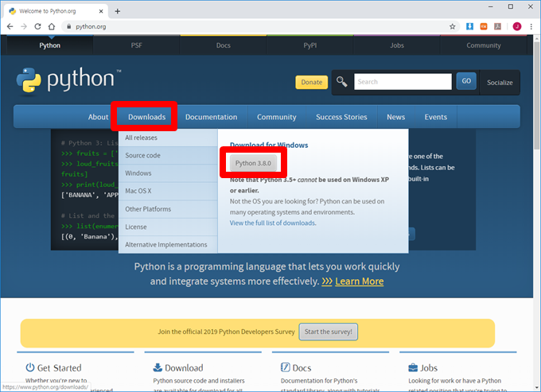Open a new browser tab
Image resolution: width=541 pixels, height=392 pixels.
118,11
